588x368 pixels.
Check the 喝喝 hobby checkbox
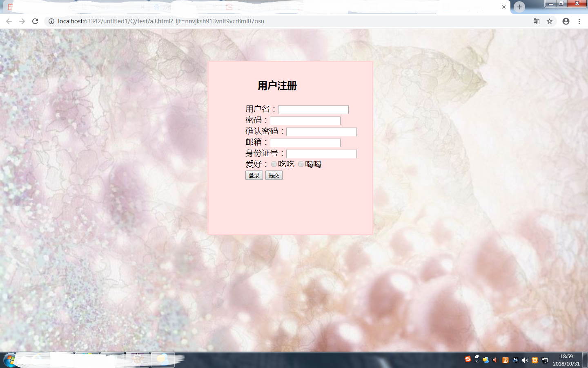click(301, 164)
